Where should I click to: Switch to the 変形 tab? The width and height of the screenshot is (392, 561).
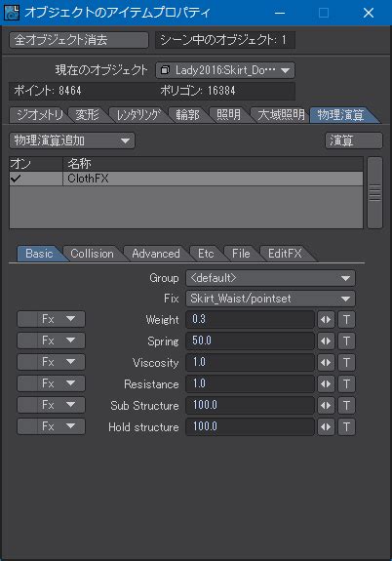click(x=88, y=115)
